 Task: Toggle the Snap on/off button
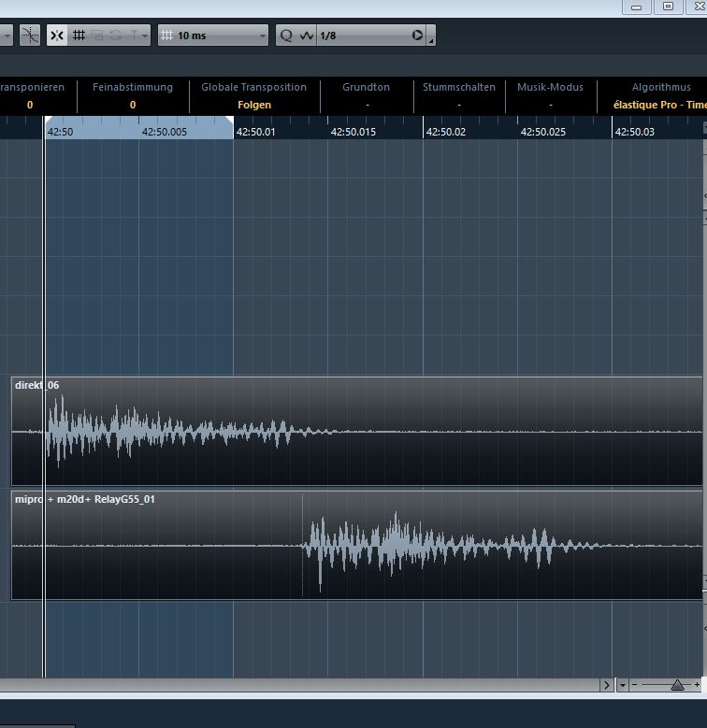57,36
